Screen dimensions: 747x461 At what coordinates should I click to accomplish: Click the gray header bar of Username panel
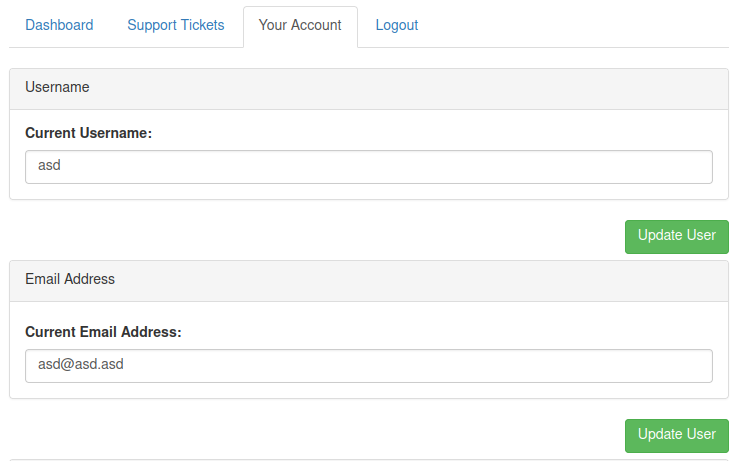(x=400, y=89)
